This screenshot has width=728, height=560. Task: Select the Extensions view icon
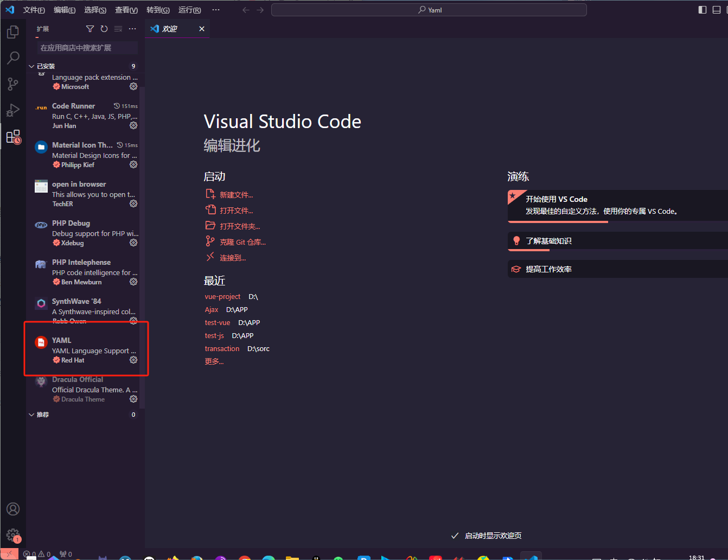click(x=13, y=137)
